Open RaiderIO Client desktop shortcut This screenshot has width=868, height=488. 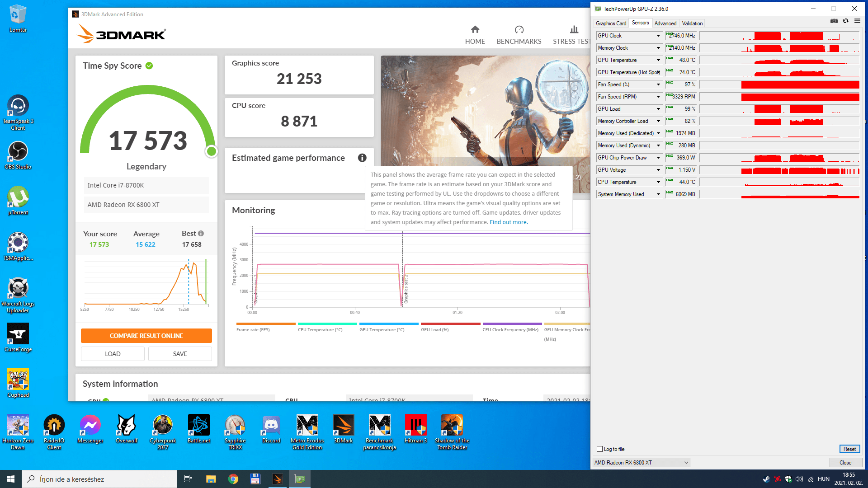(x=54, y=432)
